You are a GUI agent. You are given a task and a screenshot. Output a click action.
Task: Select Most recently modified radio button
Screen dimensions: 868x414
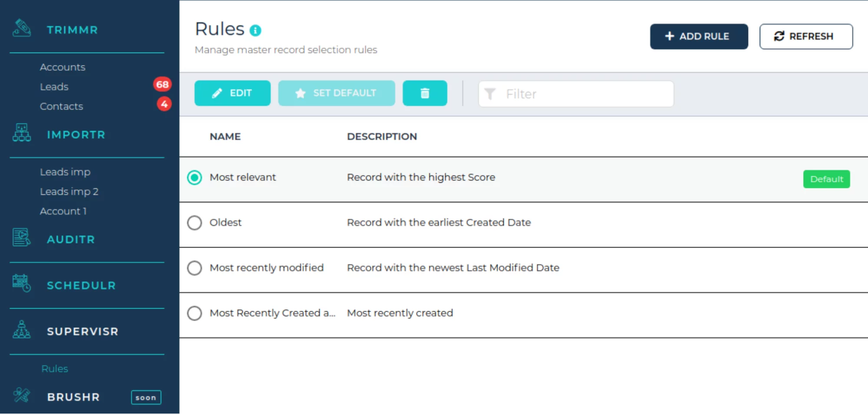pyautogui.click(x=195, y=268)
